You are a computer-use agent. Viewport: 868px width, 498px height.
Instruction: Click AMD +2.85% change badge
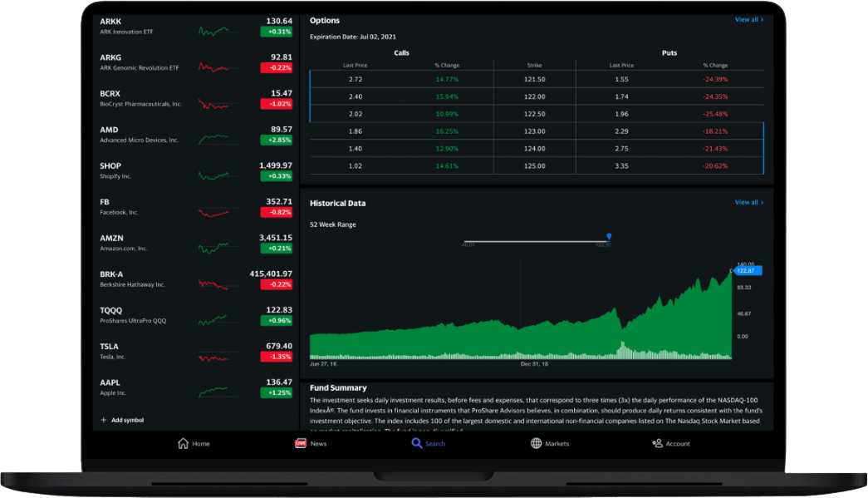click(x=277, y=141)
